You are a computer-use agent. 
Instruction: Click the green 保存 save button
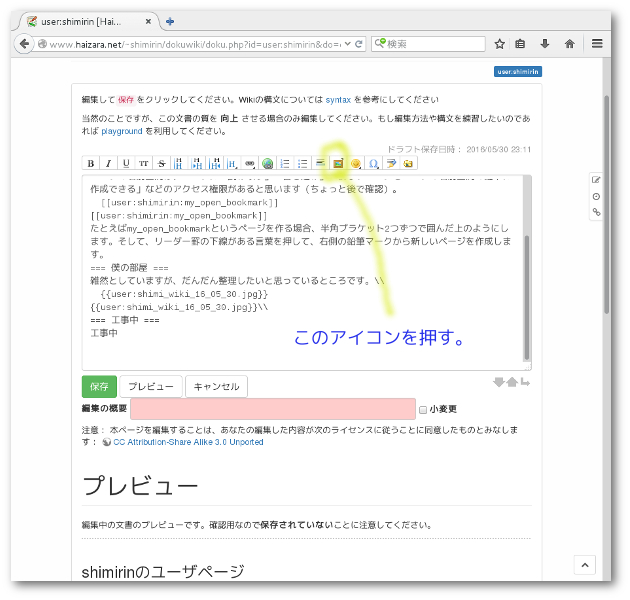coord(98,386)
